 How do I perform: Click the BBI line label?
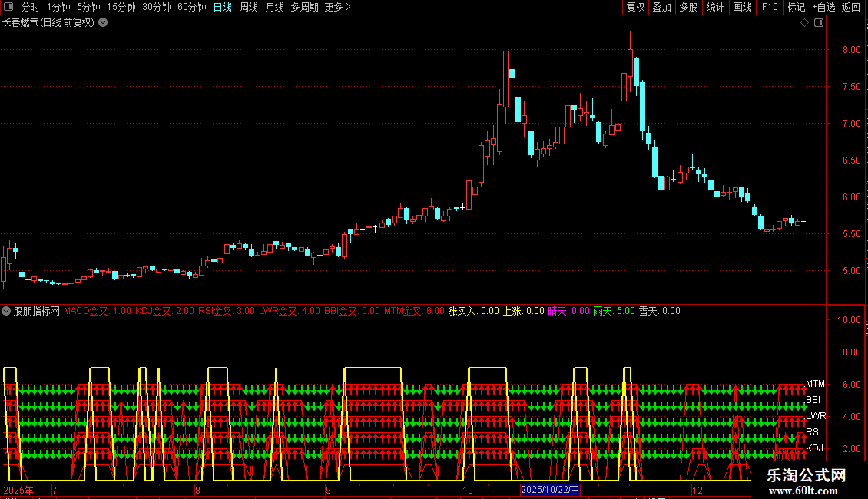[813, 399]
